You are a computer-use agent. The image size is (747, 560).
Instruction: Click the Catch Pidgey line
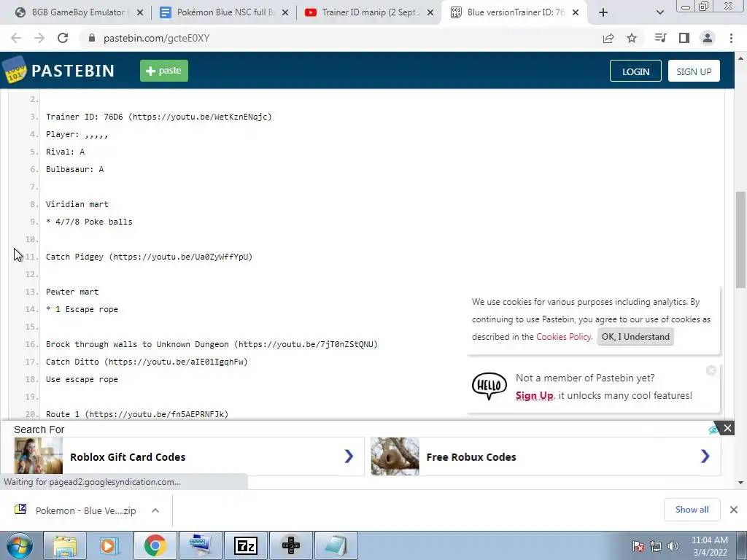149,257
